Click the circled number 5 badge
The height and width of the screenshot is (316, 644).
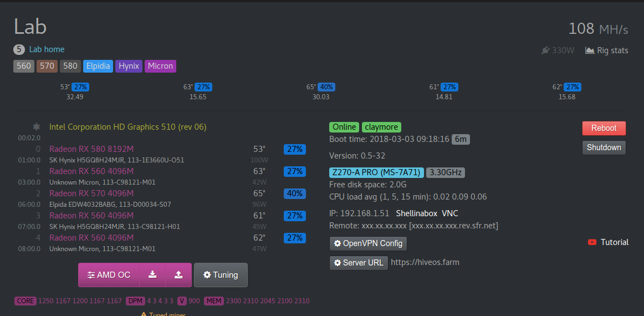19,49
